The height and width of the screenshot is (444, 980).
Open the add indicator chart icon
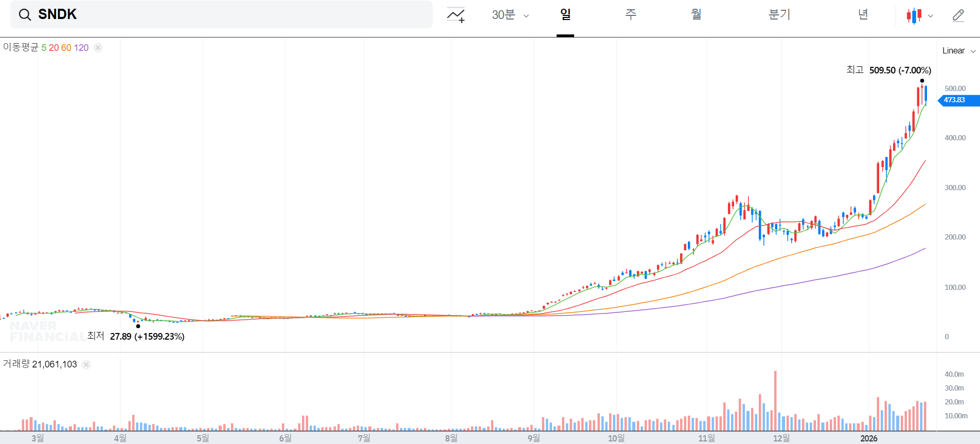(456, 15)
